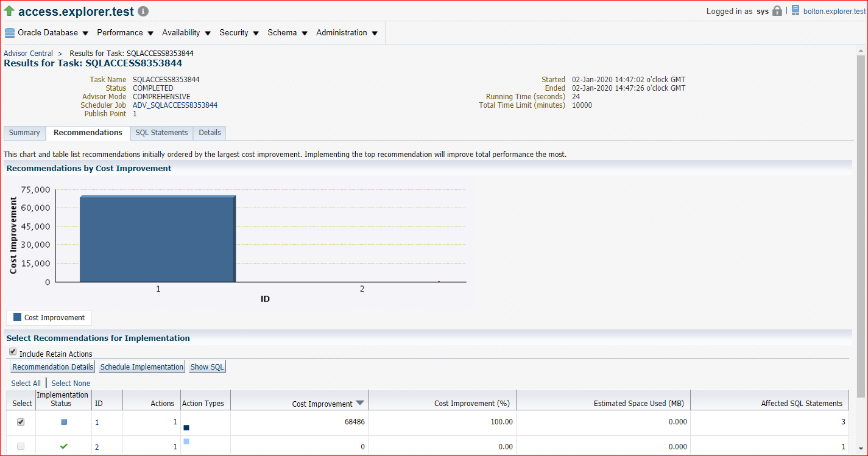This screenshot has width=868, height=456.
Task: Open the Security dropdown menu
Action: 239,33
